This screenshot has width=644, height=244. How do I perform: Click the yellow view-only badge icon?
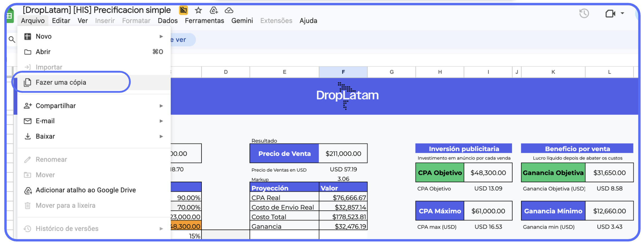pos(183,10)
